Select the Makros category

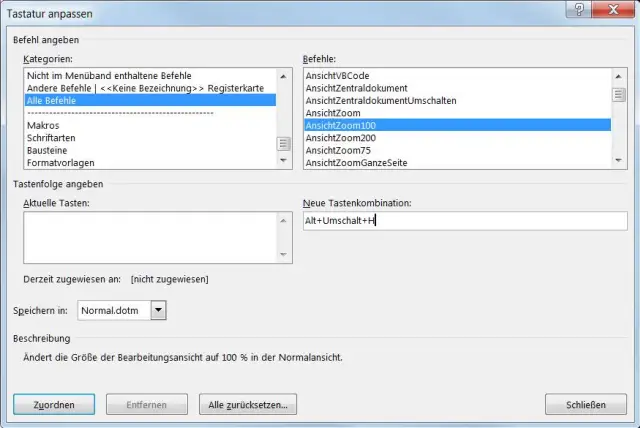coord(44,126)
